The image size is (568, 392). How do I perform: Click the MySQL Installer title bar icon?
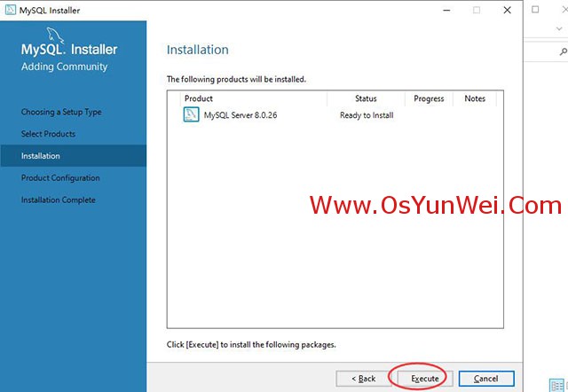[11, 10]
